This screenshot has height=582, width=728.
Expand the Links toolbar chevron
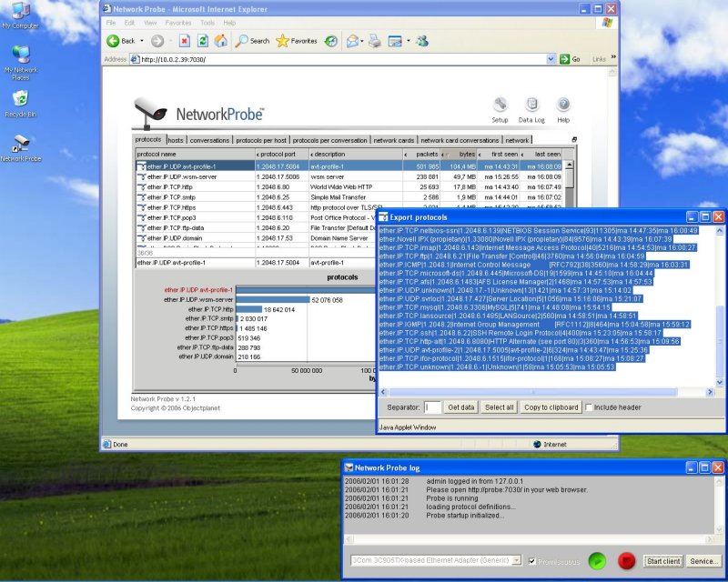coord(613,57)
